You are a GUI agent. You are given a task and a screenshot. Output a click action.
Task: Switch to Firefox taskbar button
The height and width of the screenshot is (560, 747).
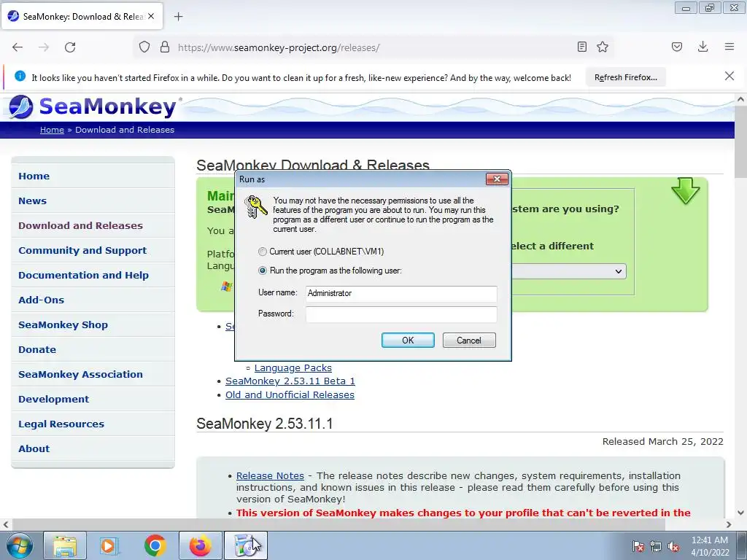tap(201, 546)
